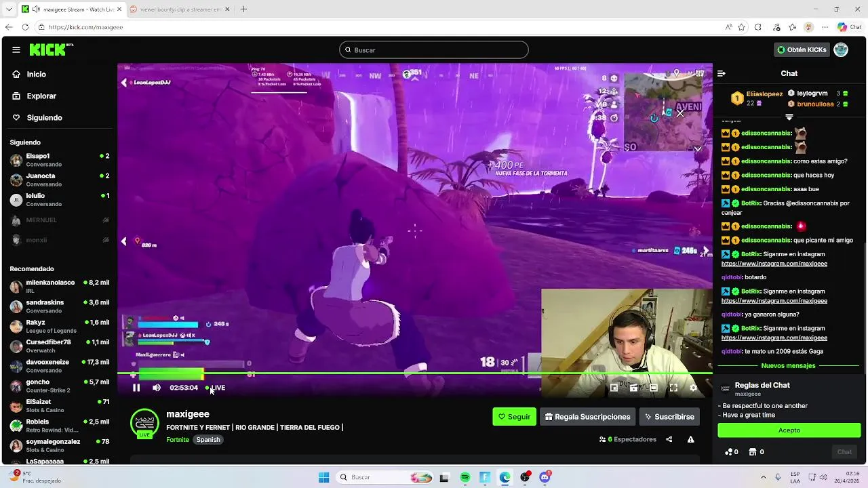The image size is (868, 488).
Task: Click the Seguir button
Action: tap(514, 417)
